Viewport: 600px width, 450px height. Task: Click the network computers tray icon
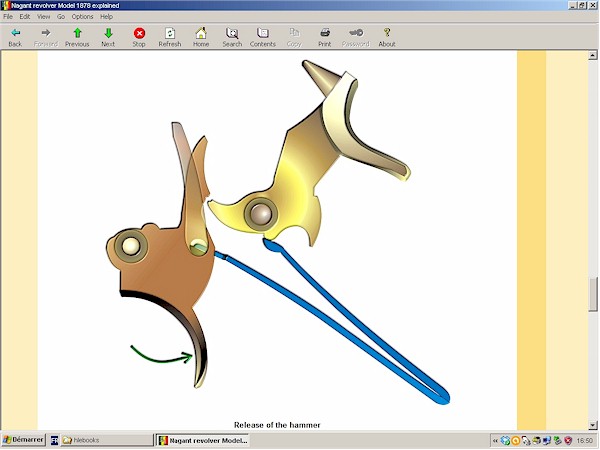[547, 441]
